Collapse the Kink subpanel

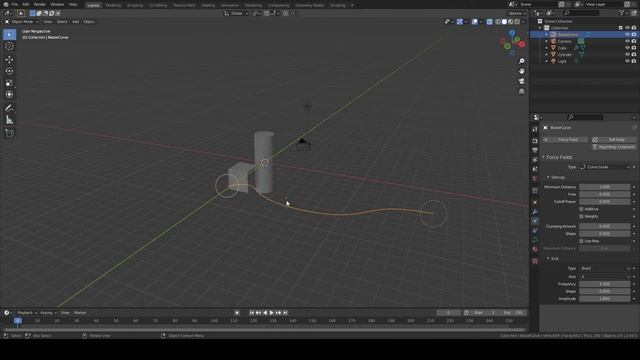[x=548, y=258]
